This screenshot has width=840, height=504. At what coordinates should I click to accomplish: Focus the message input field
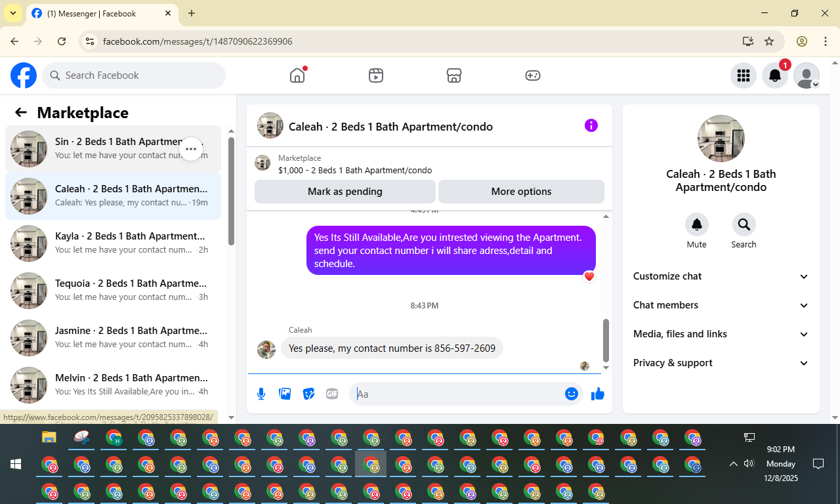tap(457, 394)
